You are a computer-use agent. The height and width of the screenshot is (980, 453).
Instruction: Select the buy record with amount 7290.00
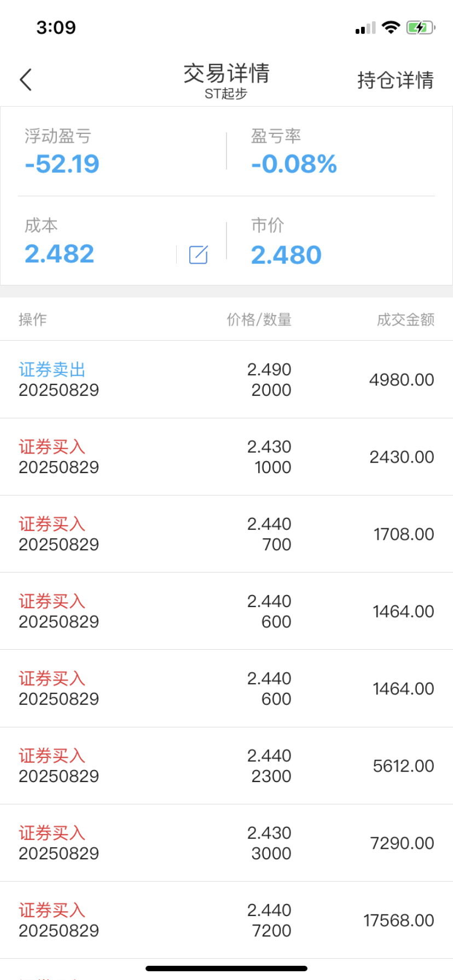click(x=226, y=843)
